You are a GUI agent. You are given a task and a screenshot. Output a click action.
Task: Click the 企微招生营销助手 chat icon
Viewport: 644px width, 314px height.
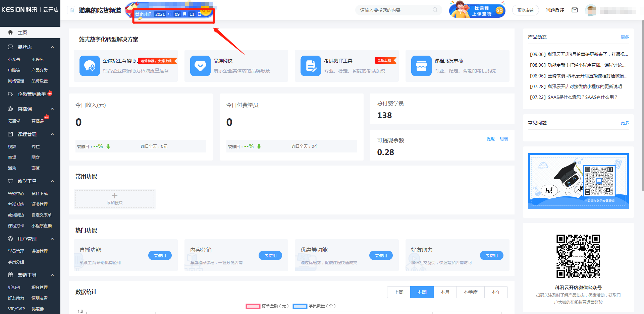point(90,66)
